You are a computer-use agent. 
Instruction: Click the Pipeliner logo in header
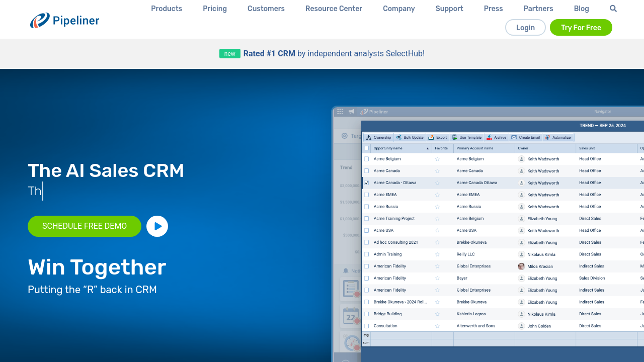pos(64,21)
